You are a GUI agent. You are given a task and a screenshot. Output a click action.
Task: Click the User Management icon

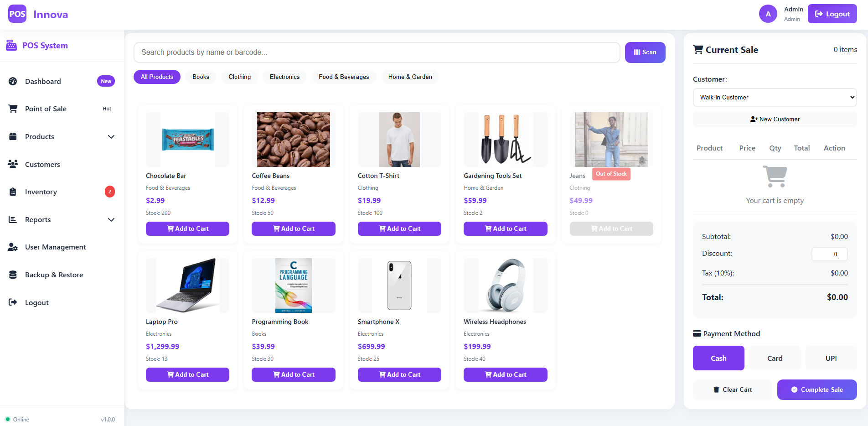point(13,247)
